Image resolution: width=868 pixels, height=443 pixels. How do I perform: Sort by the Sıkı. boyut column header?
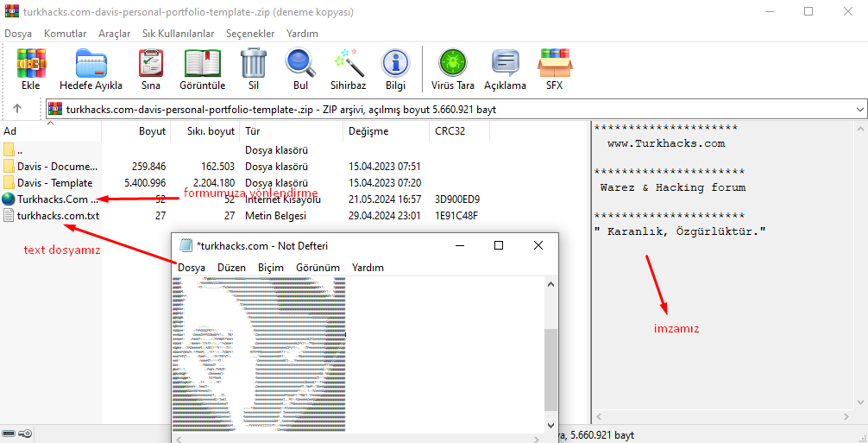click(205, 131)
